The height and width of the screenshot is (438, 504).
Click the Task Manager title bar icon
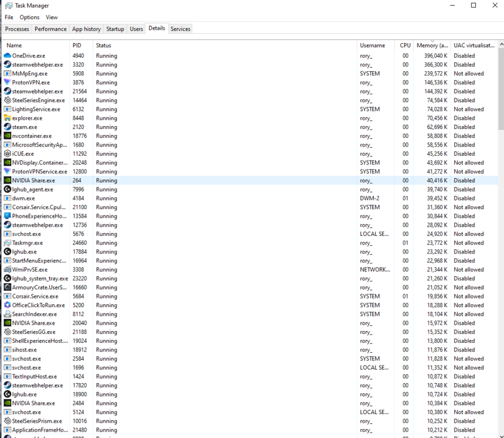click(x=9, y=6)
